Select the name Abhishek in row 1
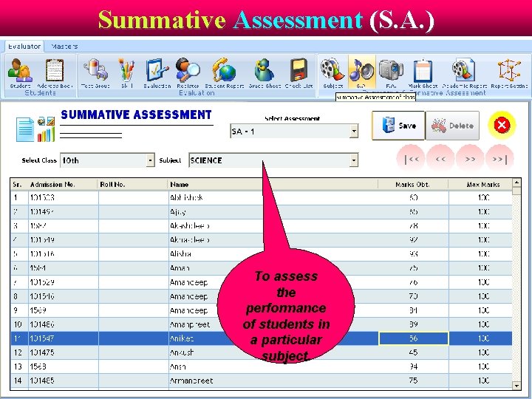 click(x=186, y=197)
